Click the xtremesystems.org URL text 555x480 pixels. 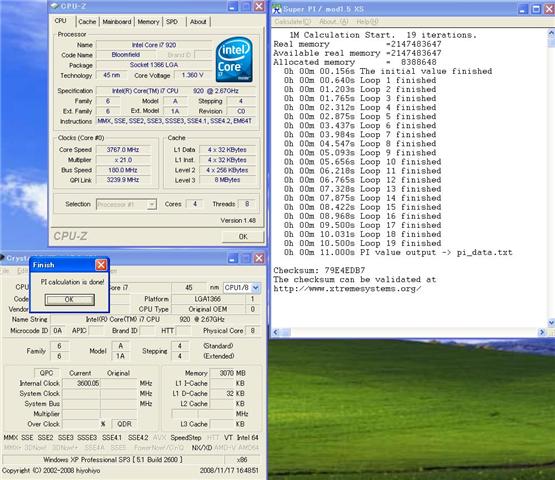click(x=347, y=289)
